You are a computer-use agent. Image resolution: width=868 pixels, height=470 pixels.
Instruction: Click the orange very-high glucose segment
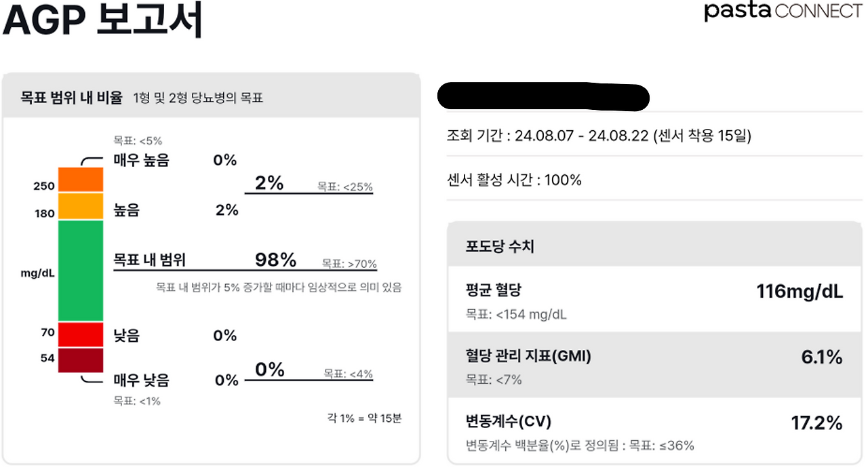pos(80,180)
